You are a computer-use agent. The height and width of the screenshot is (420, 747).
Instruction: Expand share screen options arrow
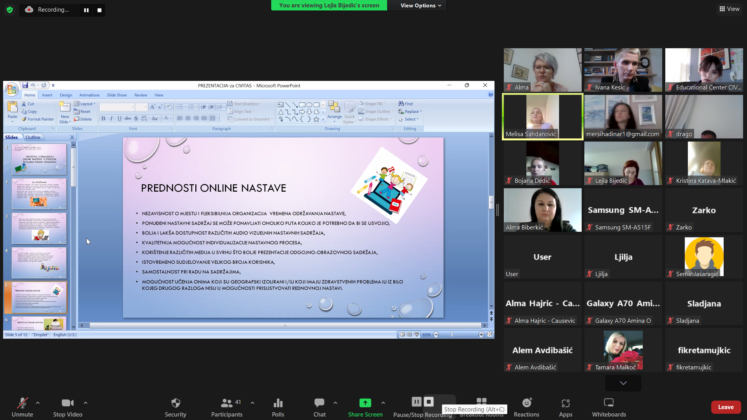pyautogui.click(x=383, y=403)
